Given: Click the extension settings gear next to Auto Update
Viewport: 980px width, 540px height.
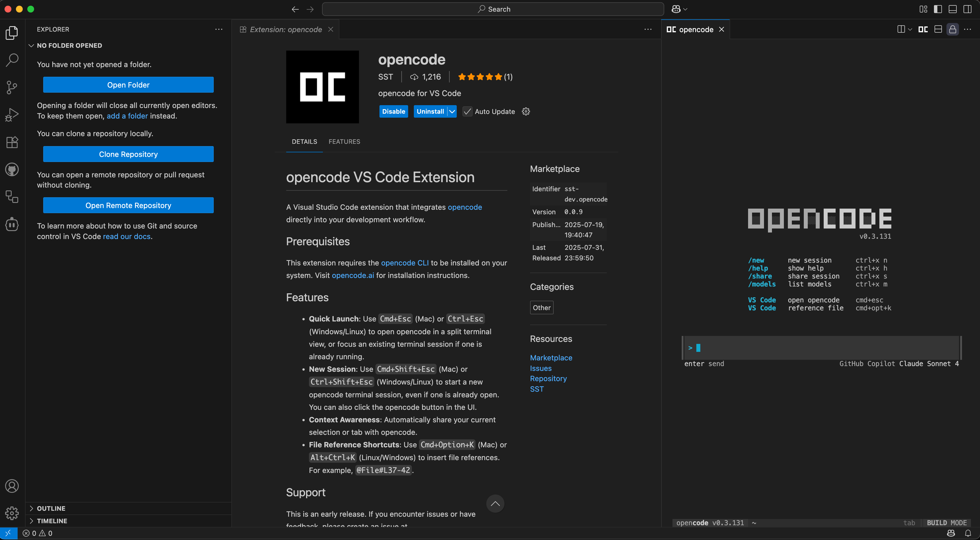Looking at the screenshot, I should [526, 111].
